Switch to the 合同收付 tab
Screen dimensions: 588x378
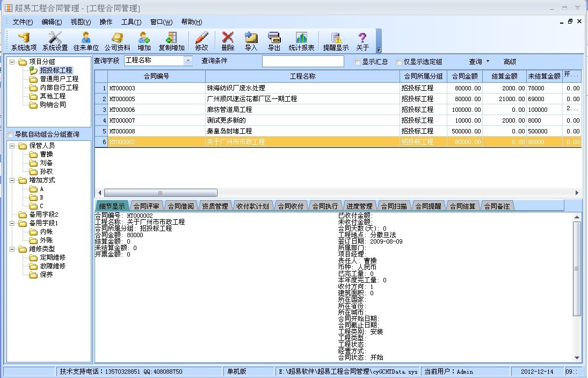point(291,206)
